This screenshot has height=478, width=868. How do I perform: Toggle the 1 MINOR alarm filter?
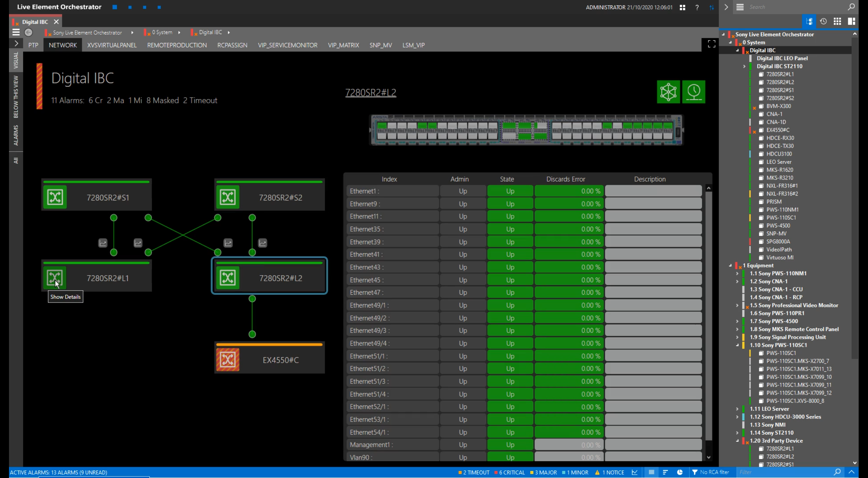coord(575,472)
